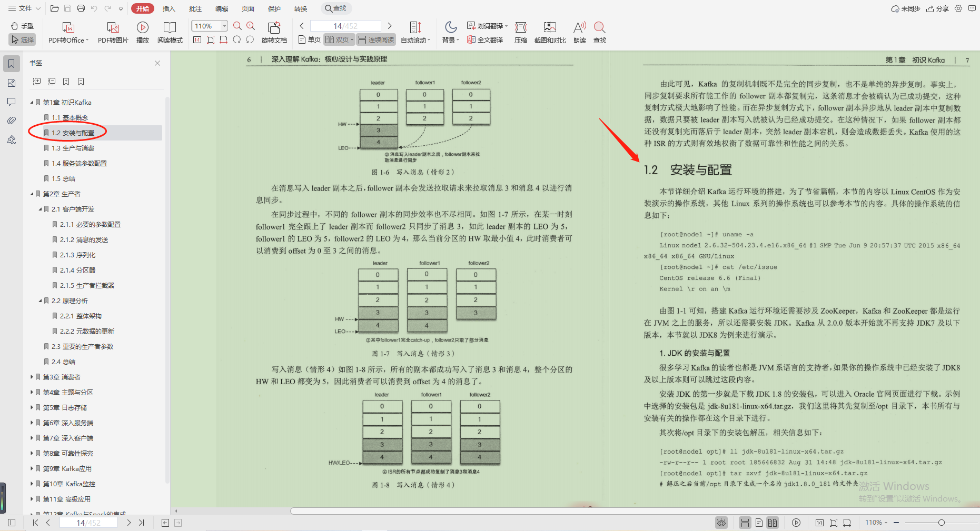
Task: Switch to 单页 single page view
Action: coord(310,39)
